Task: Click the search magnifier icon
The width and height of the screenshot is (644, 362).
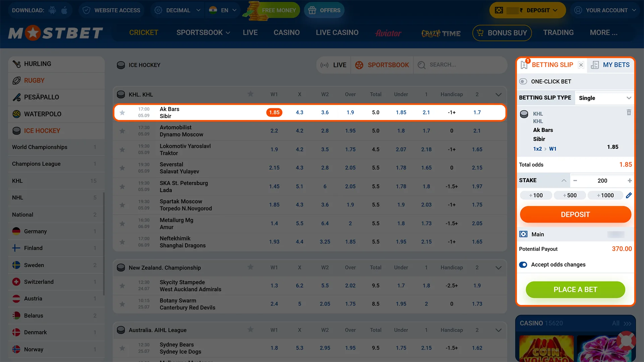Action: pos(422,65)
